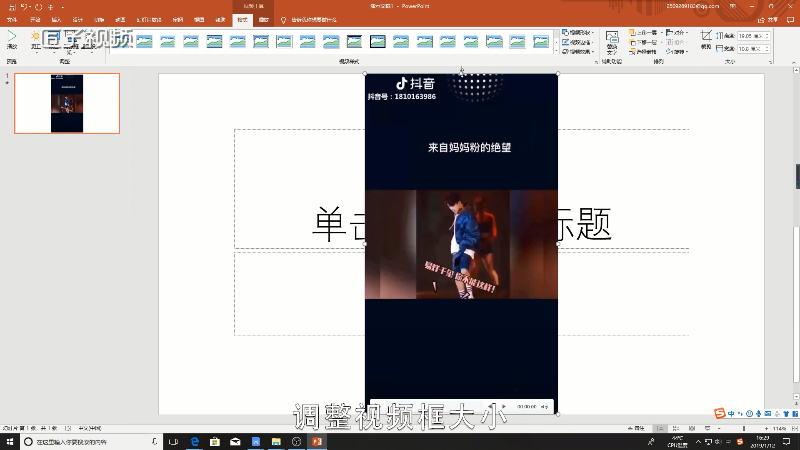Expand the video styles gallery with the More arrow
800x450 pixels.
point(556,48)
